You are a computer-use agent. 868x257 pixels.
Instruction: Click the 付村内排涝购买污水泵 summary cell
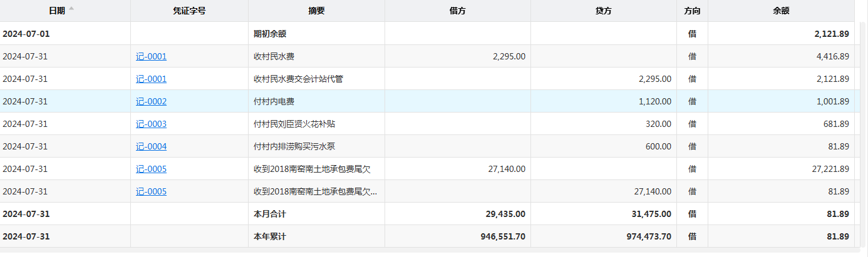coord(294,146)
